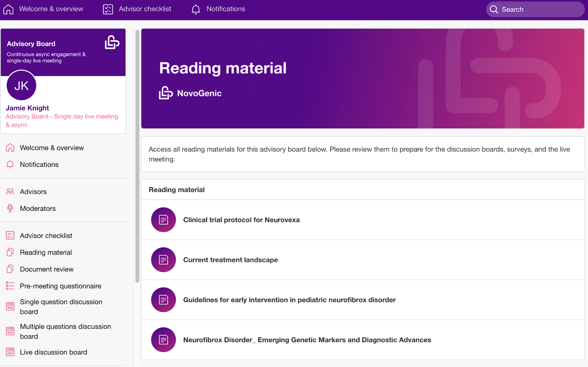Select the Advisors people icon

10,192
